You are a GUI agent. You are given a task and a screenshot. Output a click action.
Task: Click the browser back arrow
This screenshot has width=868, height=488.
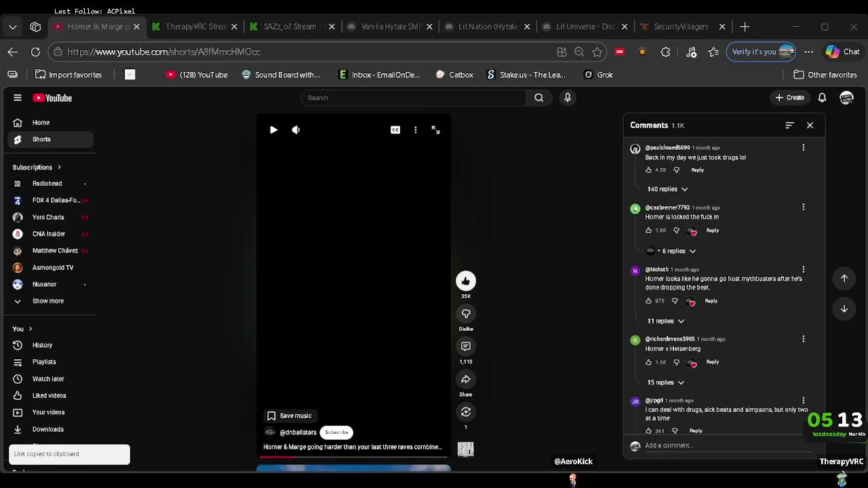coord(13,52)
